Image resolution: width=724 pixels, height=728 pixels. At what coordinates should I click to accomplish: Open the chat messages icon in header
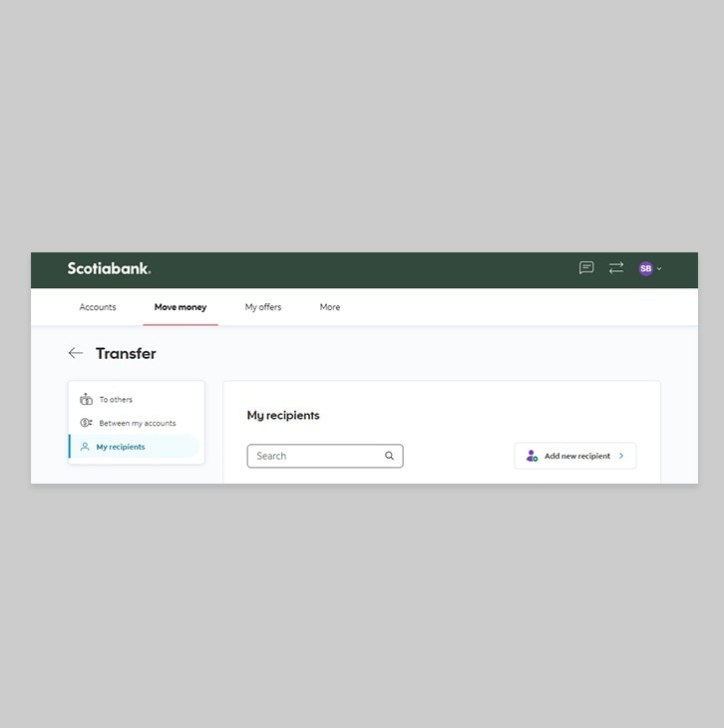click(586, 268)
